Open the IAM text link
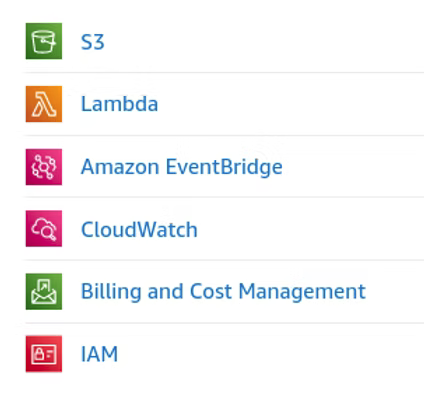Image resolution: width=424 pixels, height=396 pixels. click(99, 354)
